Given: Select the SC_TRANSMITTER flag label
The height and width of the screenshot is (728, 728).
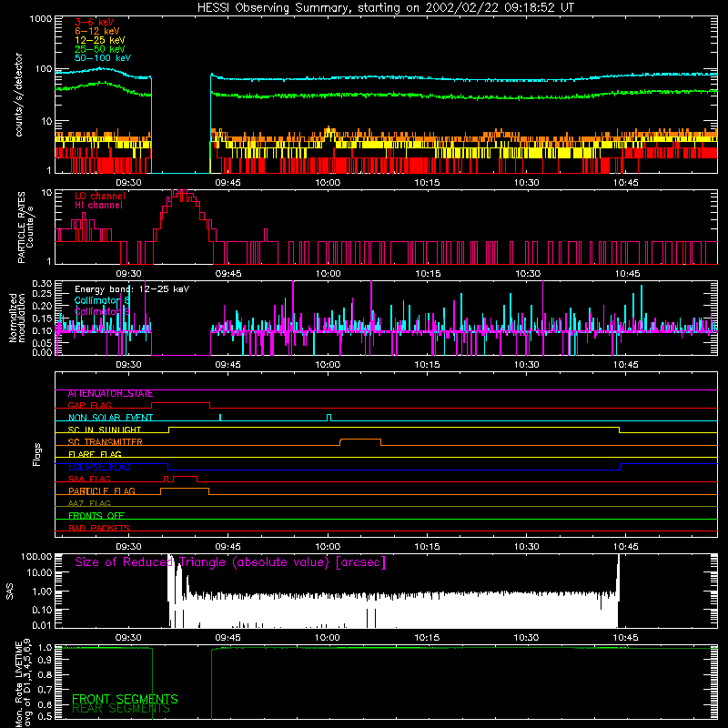Looking at the screenshot, I should [105, 441].
